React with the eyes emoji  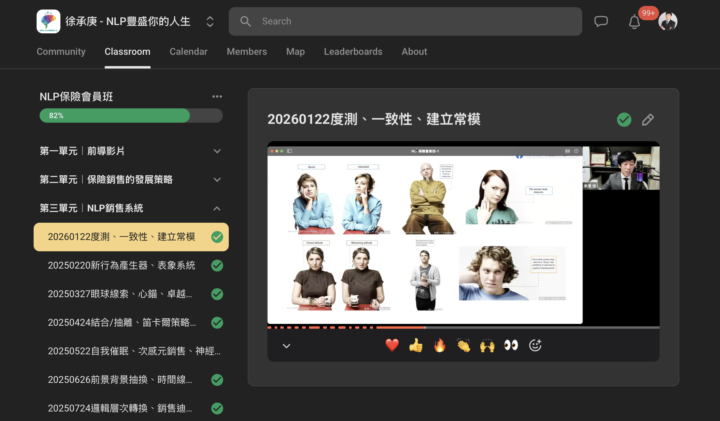pyautogui.click(x=511, y=345)
